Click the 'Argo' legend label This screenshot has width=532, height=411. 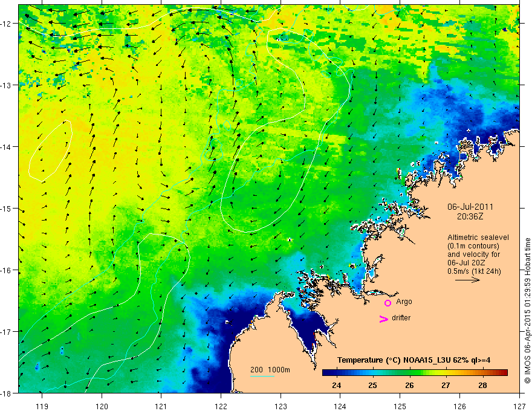404,302
